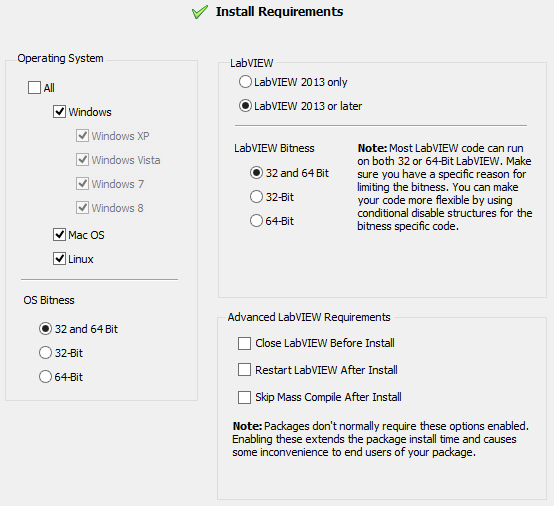Click the green Install Requirements checkmark icon
The image size is (554, 506).
tap(200, 12)
